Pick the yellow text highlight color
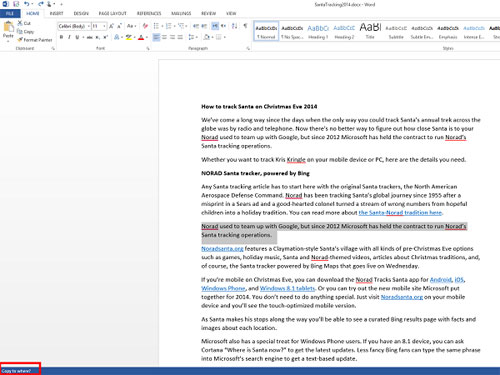This screenshot has height=375, width=500. pos(128,37)
